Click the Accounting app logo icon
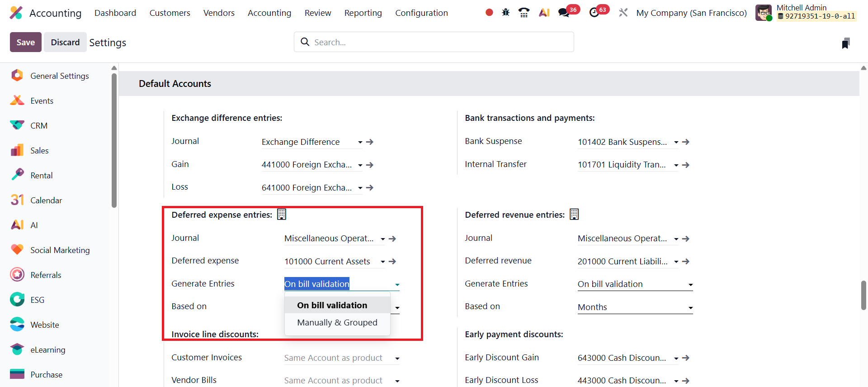Screen dimensions: 868x387 tap(16, 13)
